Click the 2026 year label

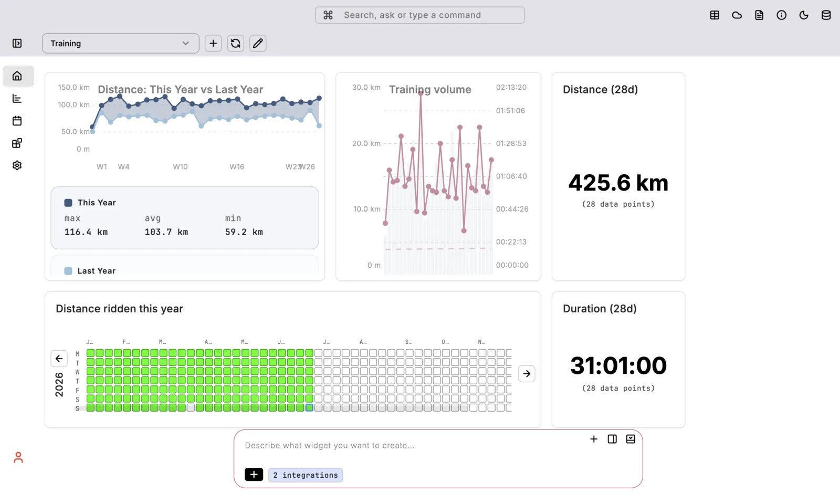(59, 385)
